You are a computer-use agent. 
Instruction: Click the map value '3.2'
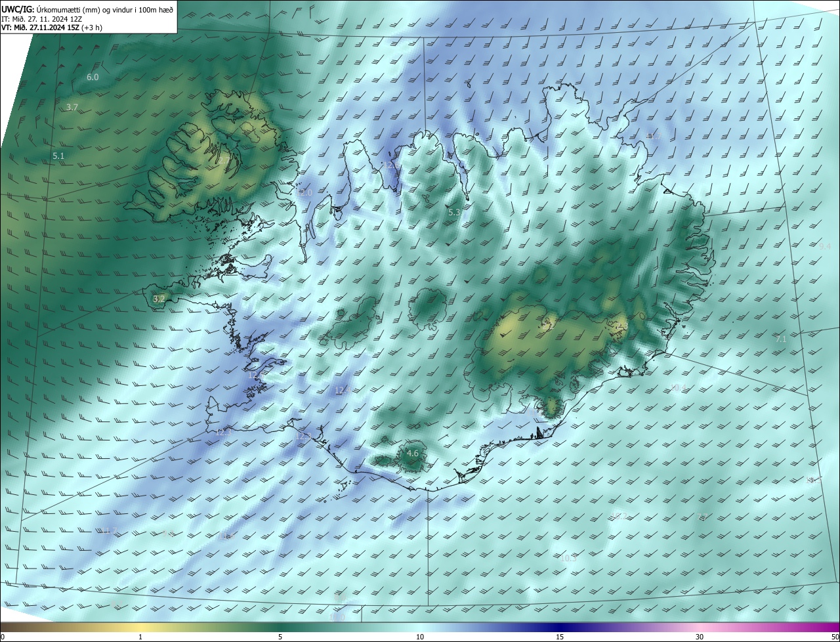(158, 299)
